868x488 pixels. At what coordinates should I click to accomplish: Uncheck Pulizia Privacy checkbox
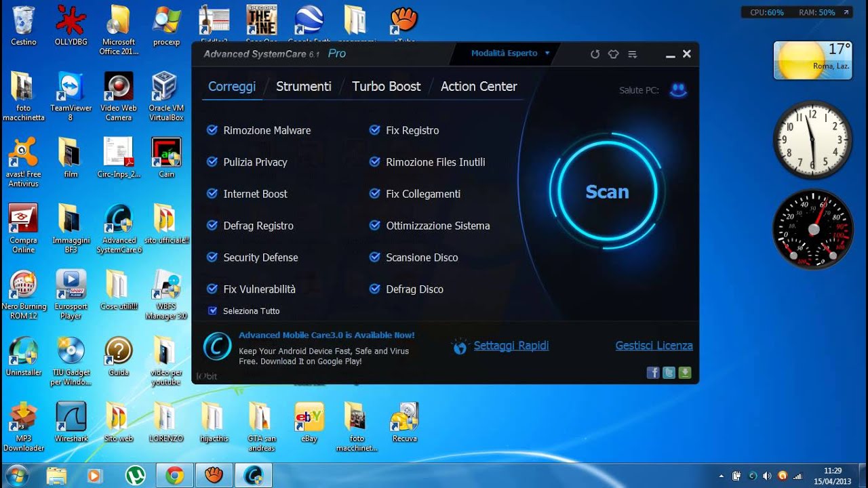[212, 162]
